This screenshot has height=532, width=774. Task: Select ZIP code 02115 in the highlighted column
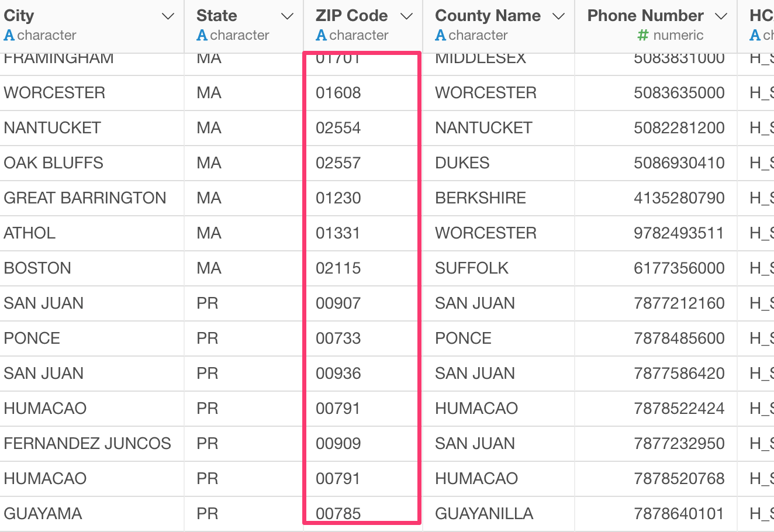[x=338, y=268]
